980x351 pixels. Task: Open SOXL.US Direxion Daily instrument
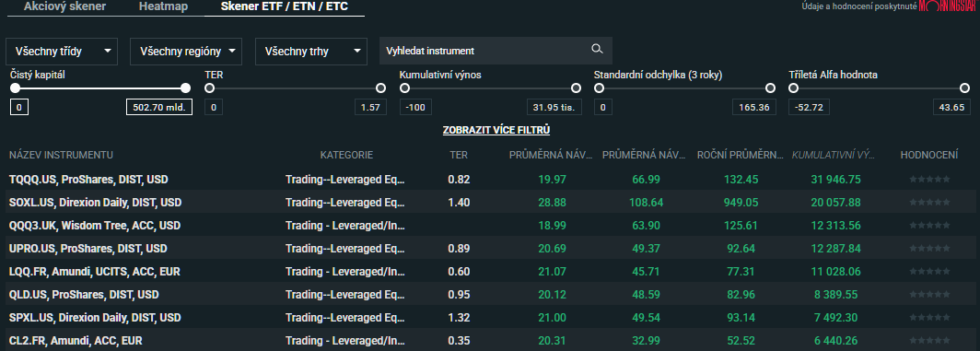click(x=95, y=203)
